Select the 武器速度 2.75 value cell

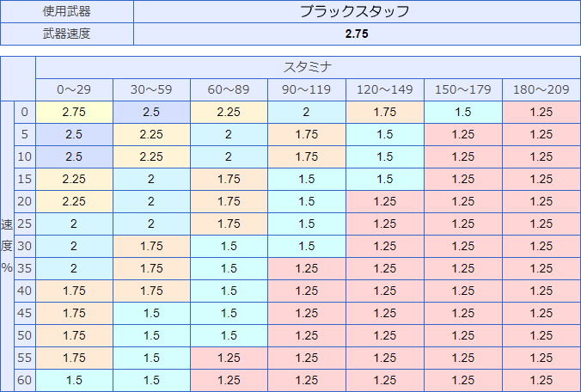pyautogui.click(x=357, y=34)
